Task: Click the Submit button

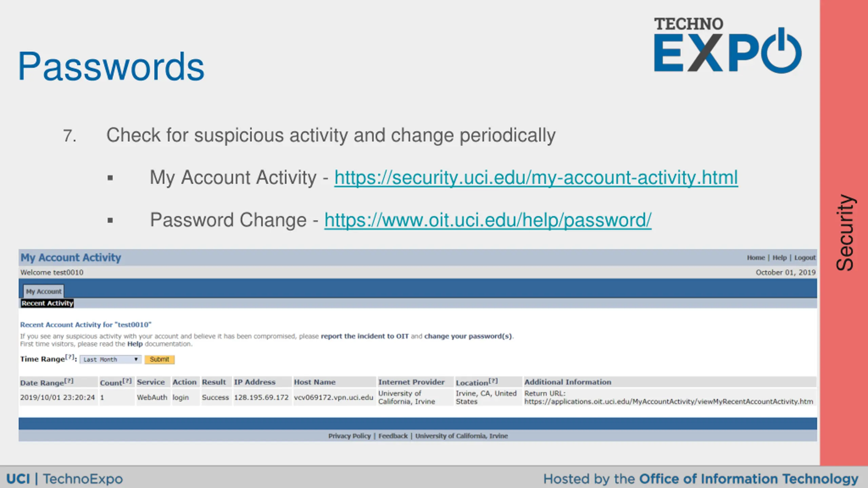Action: (159, 360)
